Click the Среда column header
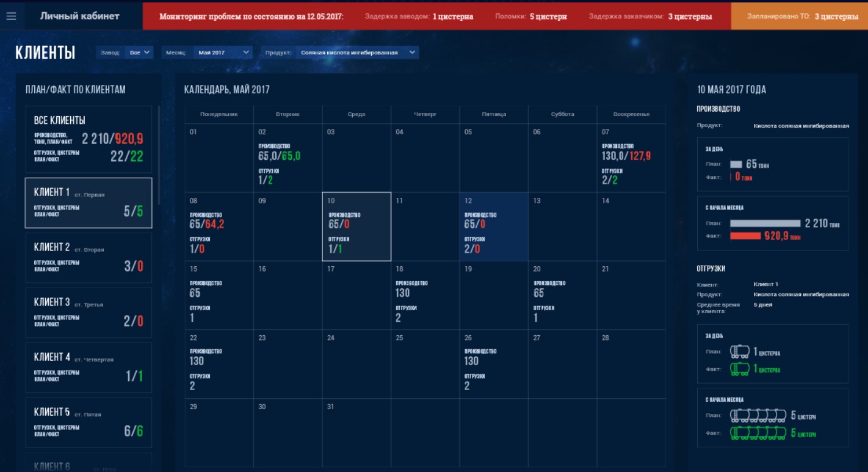This screenshot has width=868, height=472. tap(356, 114)
